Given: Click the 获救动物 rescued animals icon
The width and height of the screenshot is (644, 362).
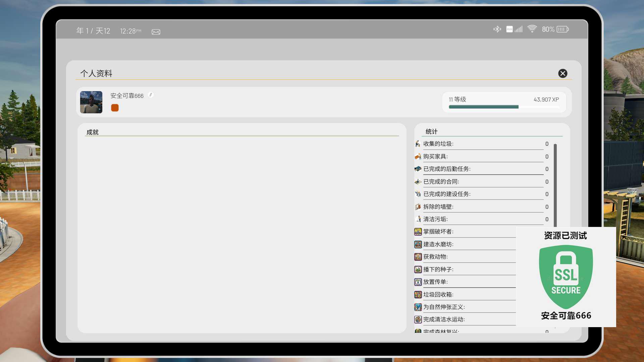Looking at the screenshot, I should coord(418,257).
